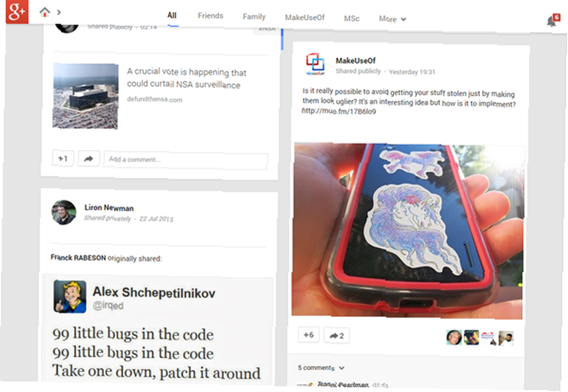The image size is (568, 392).
Task: Click the share arrow on NSA post
Action: click(x=89, y=159)
